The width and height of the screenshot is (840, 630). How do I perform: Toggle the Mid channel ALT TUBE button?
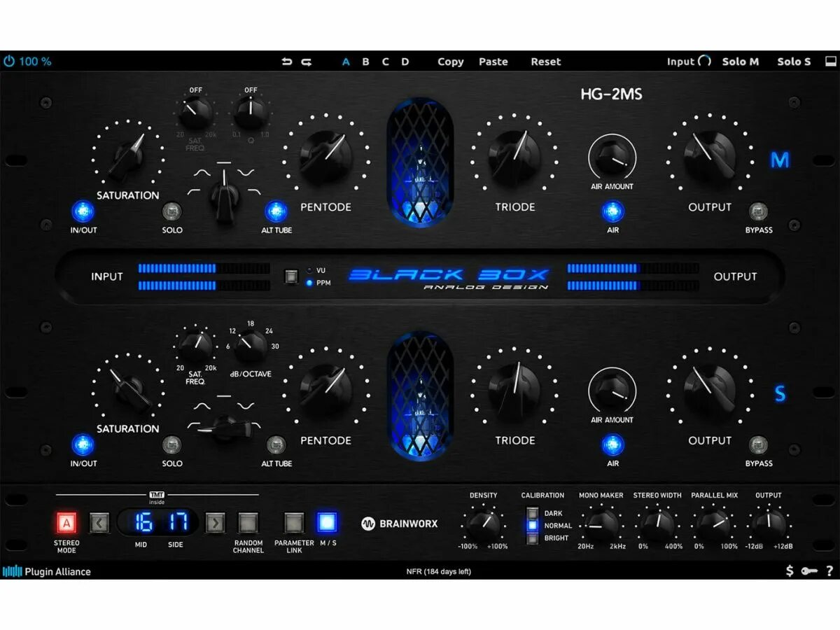tap(276, 211)
